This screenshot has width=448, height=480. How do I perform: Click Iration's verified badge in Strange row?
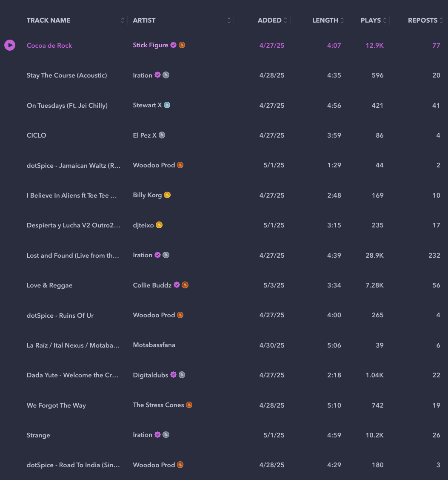coord(157,435)
